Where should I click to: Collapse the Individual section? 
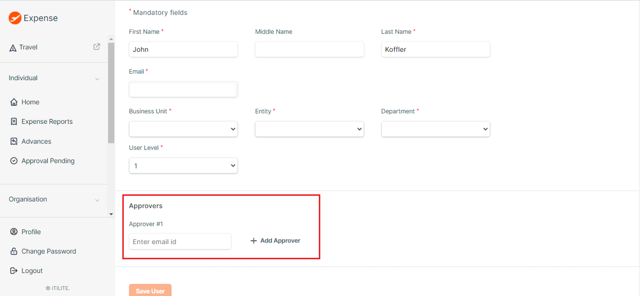tap(97, 79)
